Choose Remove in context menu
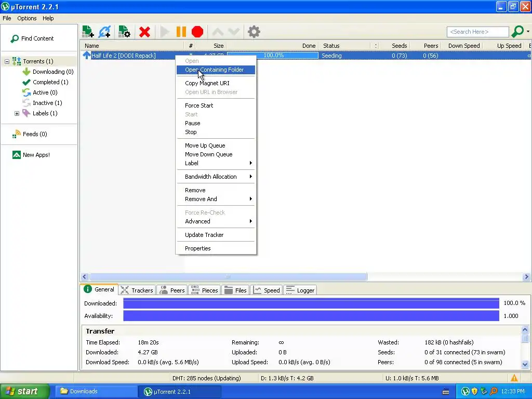Image resolution: width=532 pixels, height=399 pixels. (x=216, y=190)
